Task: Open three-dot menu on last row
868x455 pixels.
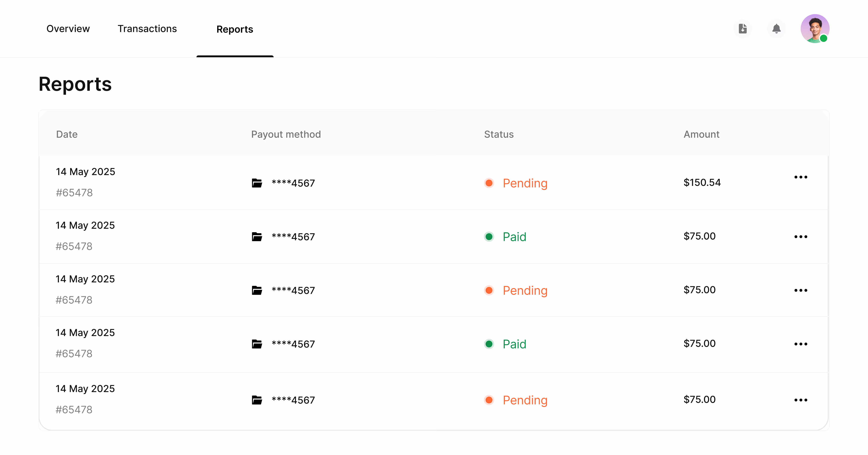Action: point(801,400)
